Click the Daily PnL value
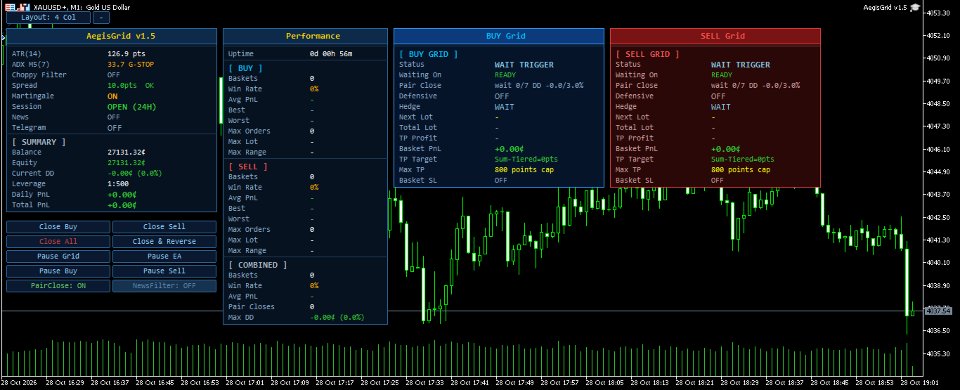 (x=122, y=195)
